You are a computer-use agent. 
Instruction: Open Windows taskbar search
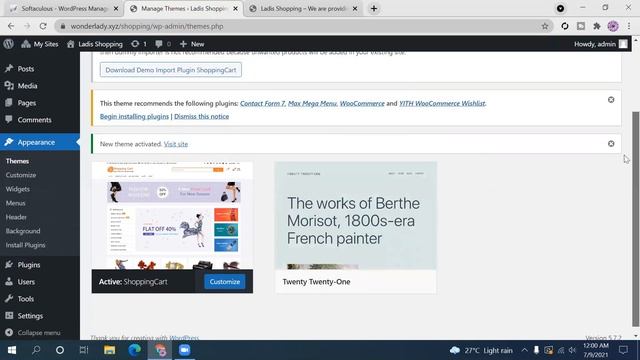click(36, 350)
